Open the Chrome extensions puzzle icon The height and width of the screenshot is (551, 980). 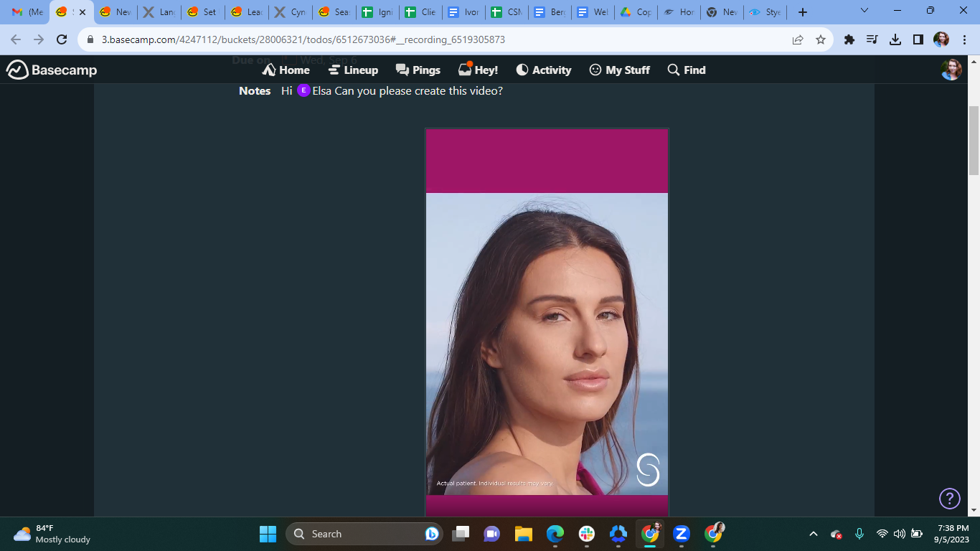tap(849, 39)
